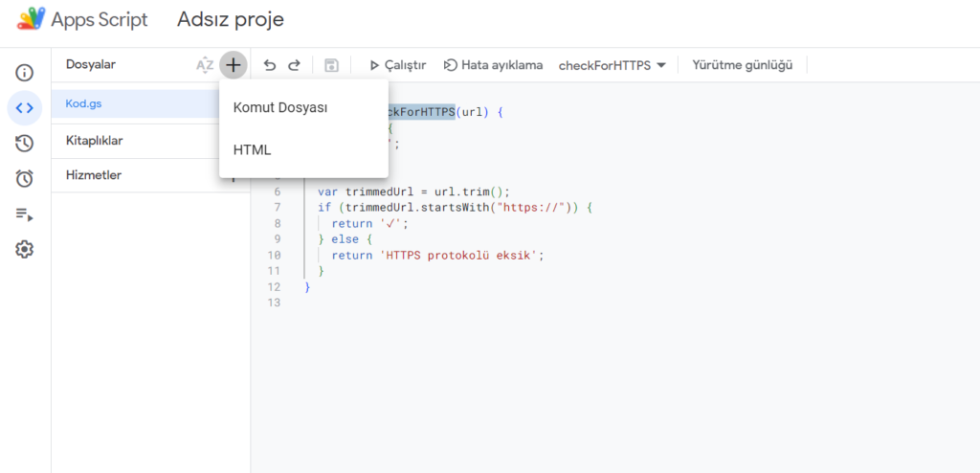Image resolution: width=980 pixels, height=473 pixels.
Task: Open Project Settings gear icon
Action: (25, 249)
